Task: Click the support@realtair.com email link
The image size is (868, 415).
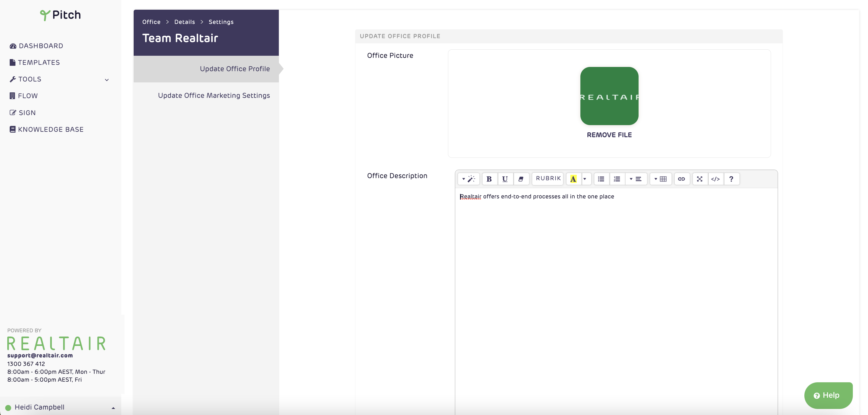Action: pyautogui.click(x=40, y=355)
